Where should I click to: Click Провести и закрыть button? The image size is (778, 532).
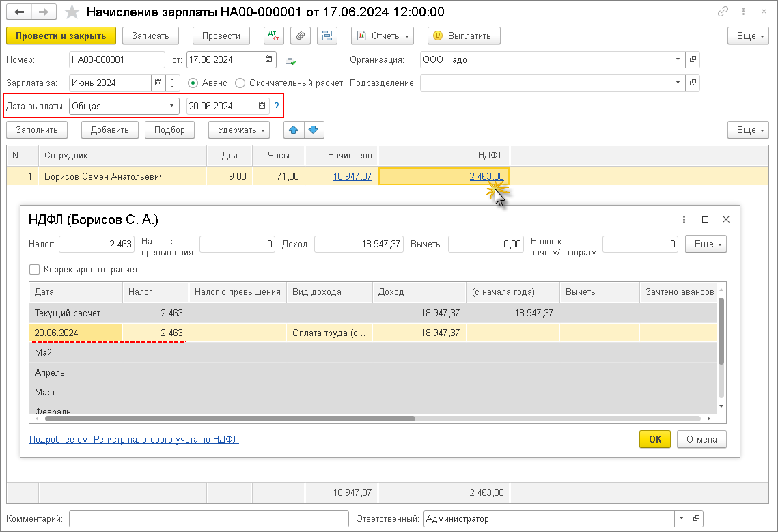tap(61, 36)
